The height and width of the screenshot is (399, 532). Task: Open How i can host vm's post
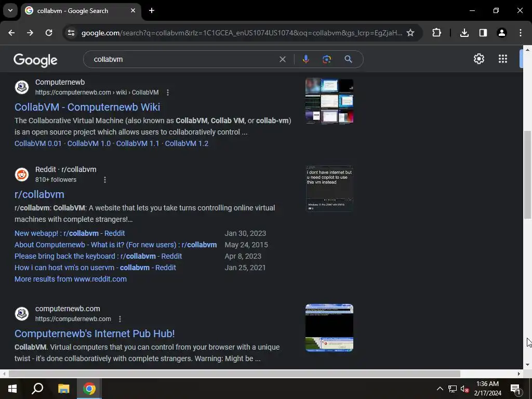pyautogui.click(x=96, y=268)
